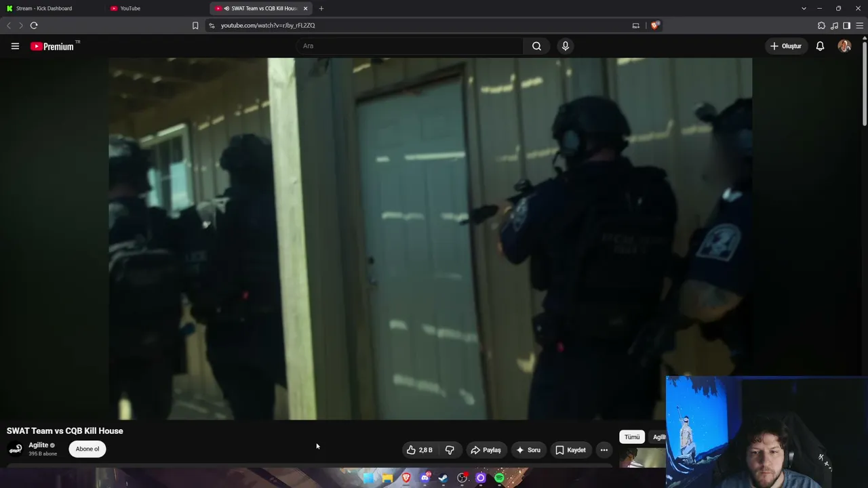The height and width of the screenshot is (488, 868).
Task: Open the Windows Start menu
Action: coord(368,478)
